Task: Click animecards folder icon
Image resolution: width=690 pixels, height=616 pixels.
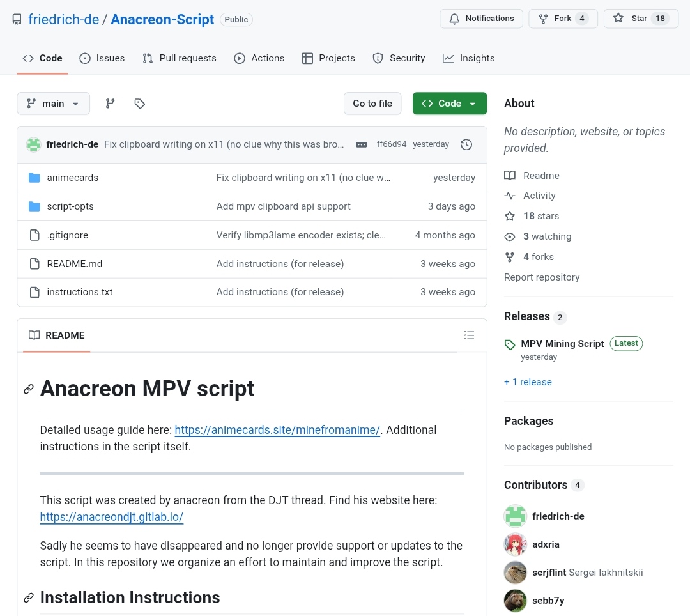Action: (34, 178)
